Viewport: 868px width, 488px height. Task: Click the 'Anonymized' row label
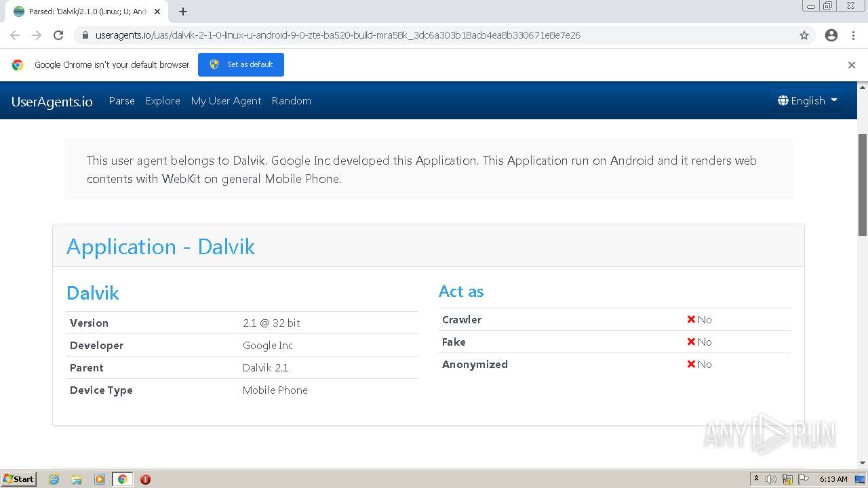point(475,364)
